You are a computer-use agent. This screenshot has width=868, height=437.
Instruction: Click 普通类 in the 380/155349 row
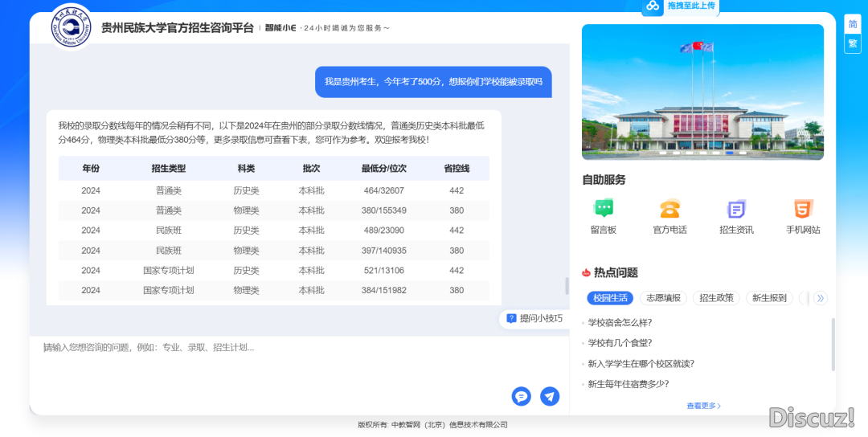coord(169,210)
